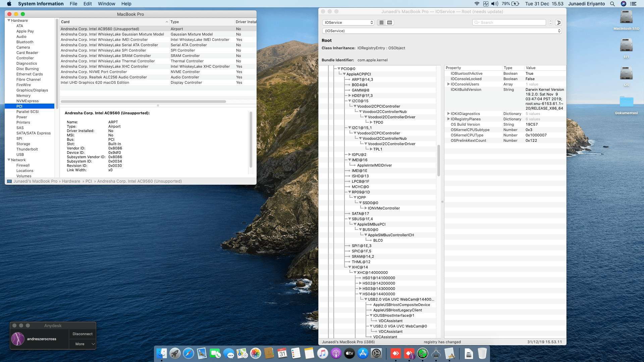Image resolution: width=644 pixels, height=362 pixels.
Task: Click the PCI card table horizontal scrollbar
Action: click(x=143, y=101)
